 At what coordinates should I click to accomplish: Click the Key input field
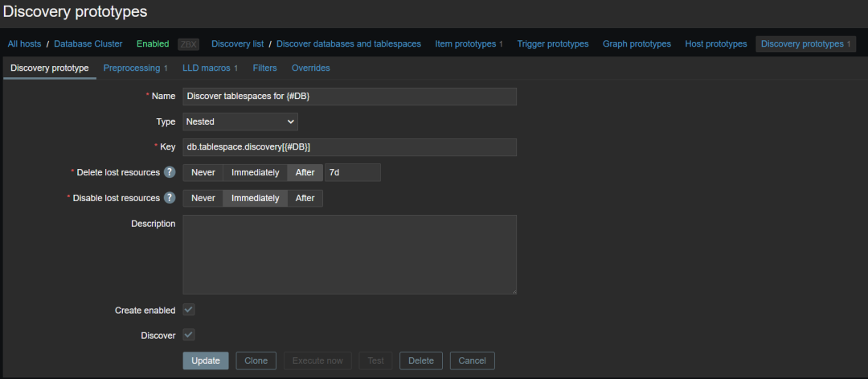click(x=350, y=146)
